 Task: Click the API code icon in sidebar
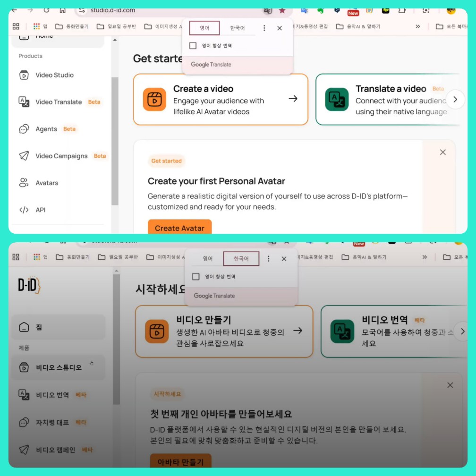24,210
